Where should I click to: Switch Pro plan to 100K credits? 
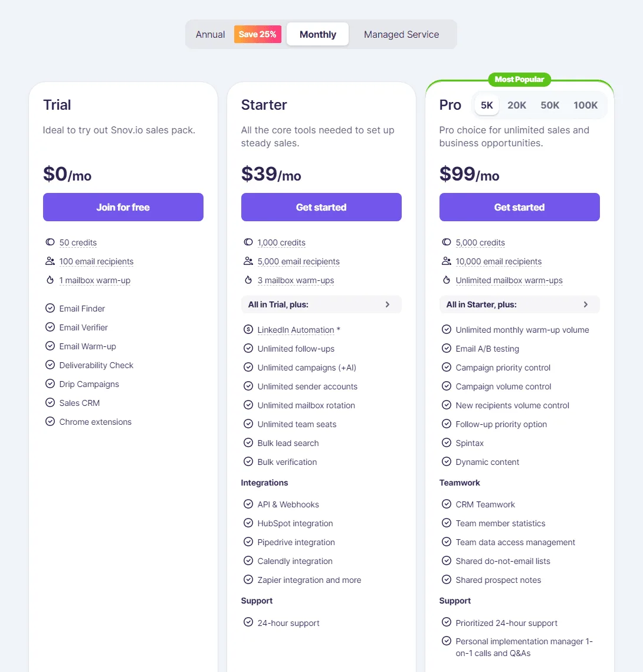pos(585,105)
